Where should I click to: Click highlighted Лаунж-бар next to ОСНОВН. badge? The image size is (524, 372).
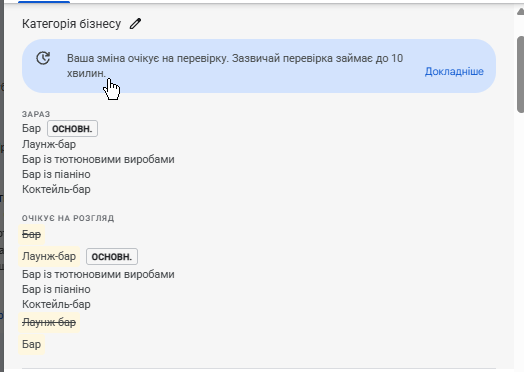(49, 256)
